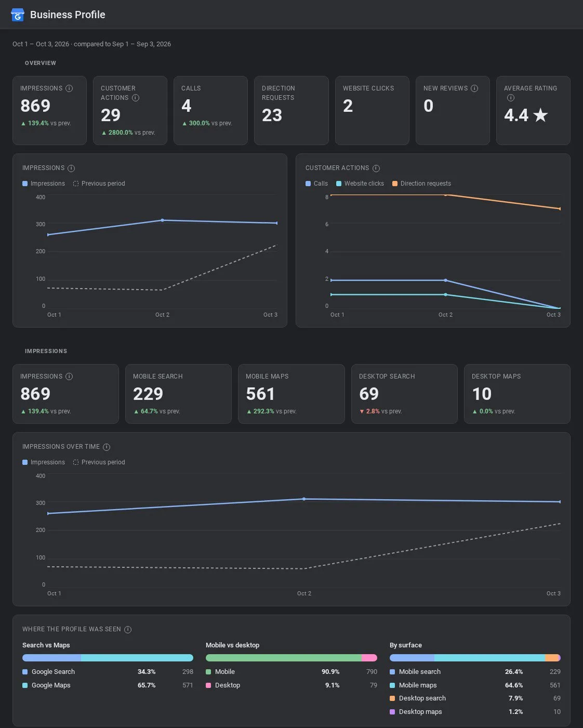Click Google Search color swatch in legend
This screenshot has width=583, height=728.
tap(25, 672)
